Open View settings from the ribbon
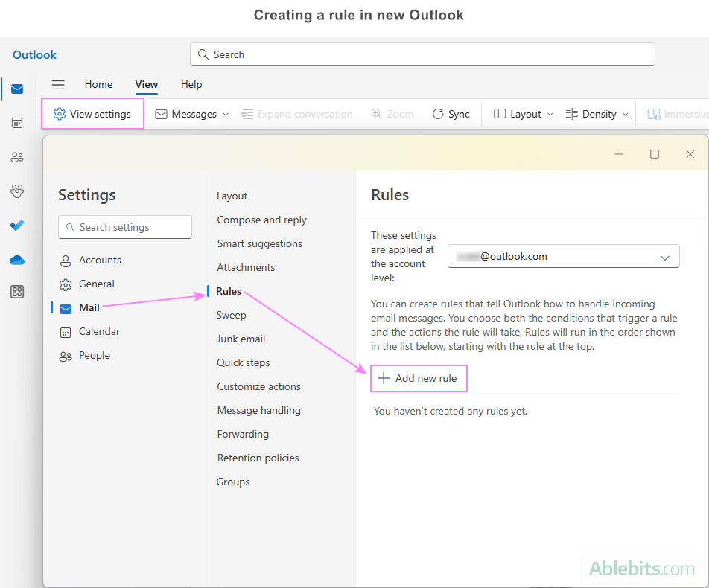This screenshot has height=588, width=709. pyautogui.click(x=92, y=113)
